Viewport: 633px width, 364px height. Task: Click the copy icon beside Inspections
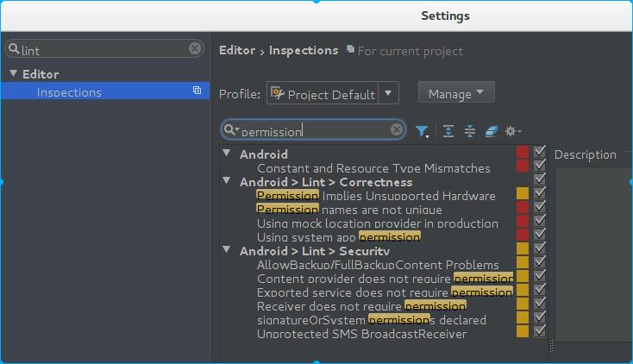click(x=197, y=91)
